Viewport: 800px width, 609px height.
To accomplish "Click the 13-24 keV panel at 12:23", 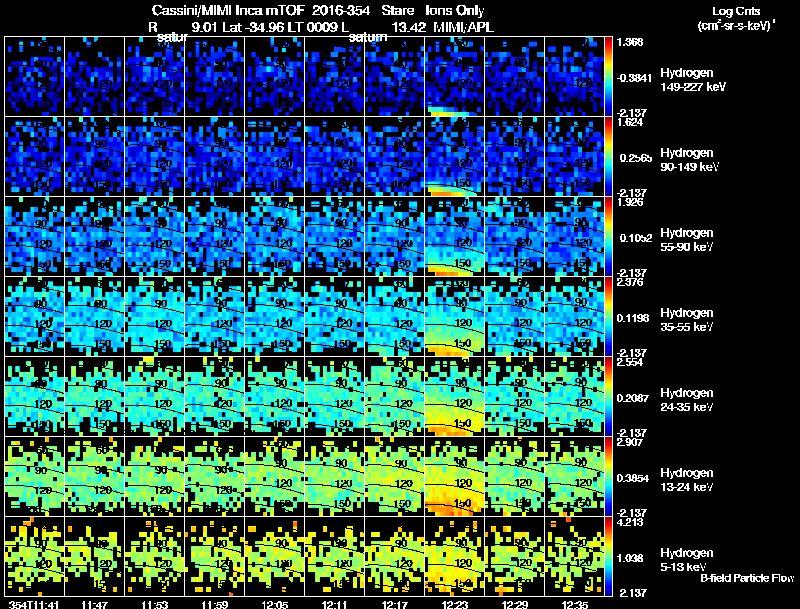I will click(455, 476).
